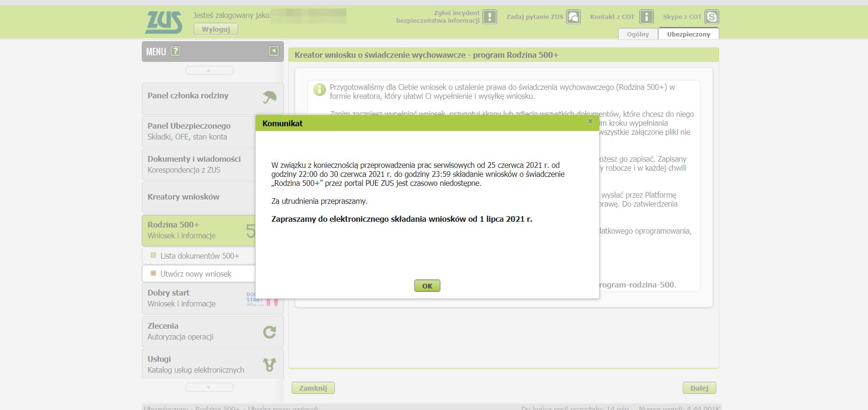Viewport: 868px width, 410px height.
Task: Open Dokumenty i wiadomości menu item
Action: point(198,165)
